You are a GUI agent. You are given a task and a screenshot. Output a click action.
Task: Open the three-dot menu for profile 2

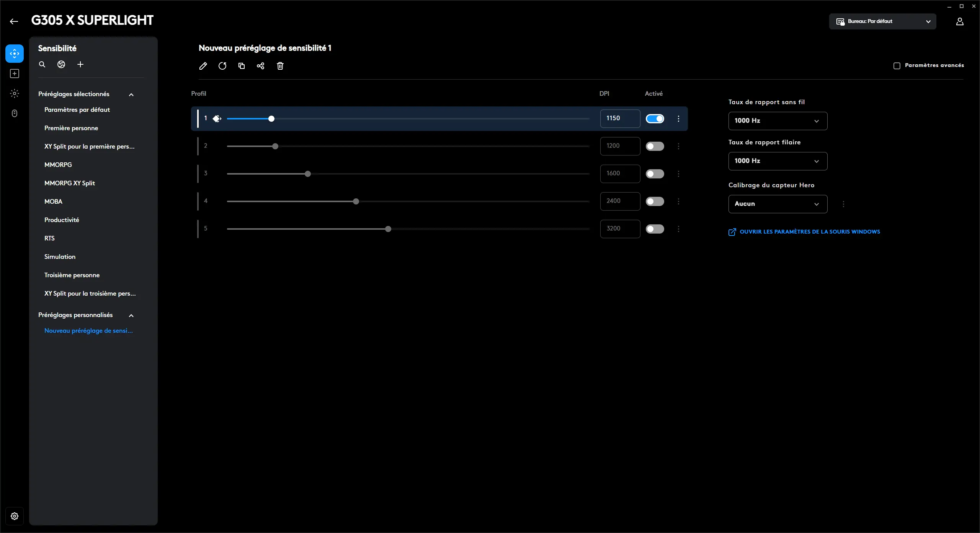679,146
